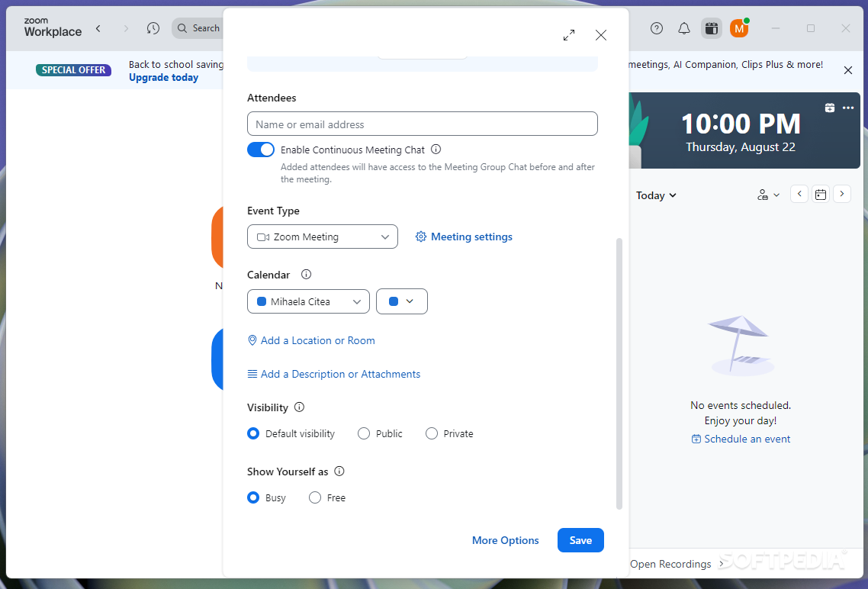Click info icon next to Continuous Meeting Chat

coord(436,150)
